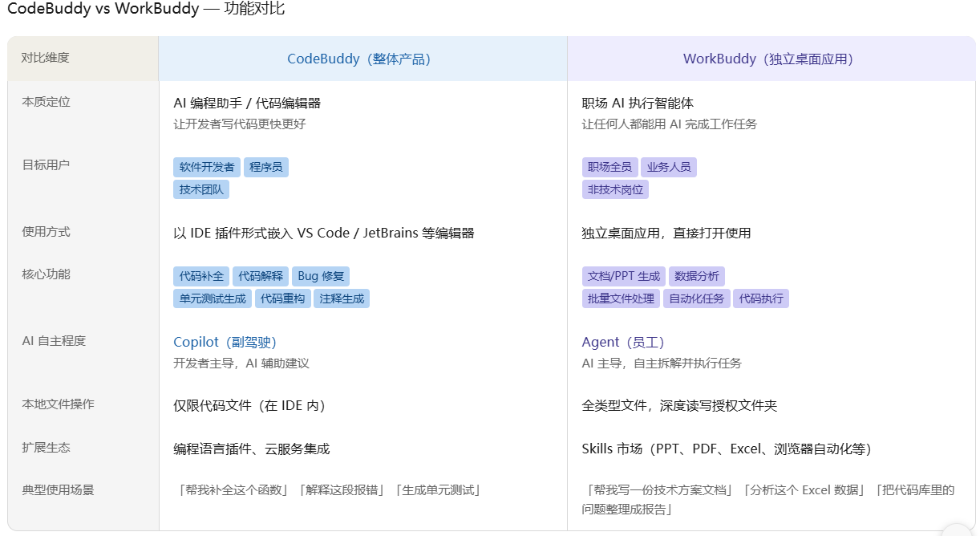This screenshot has height=536, width=980.
Task: Select the 数据分析 tag
Action: (x=697, y=276)
